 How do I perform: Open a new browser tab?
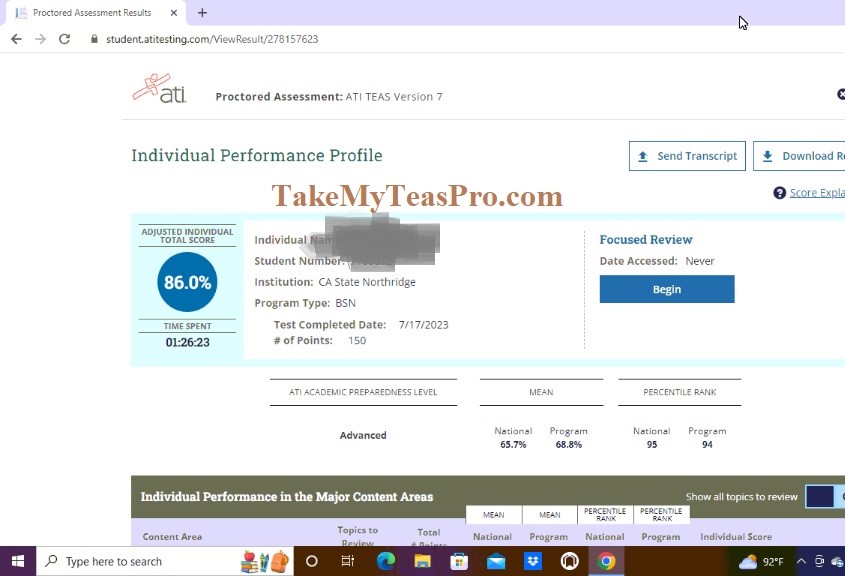[x=202, y=12]
